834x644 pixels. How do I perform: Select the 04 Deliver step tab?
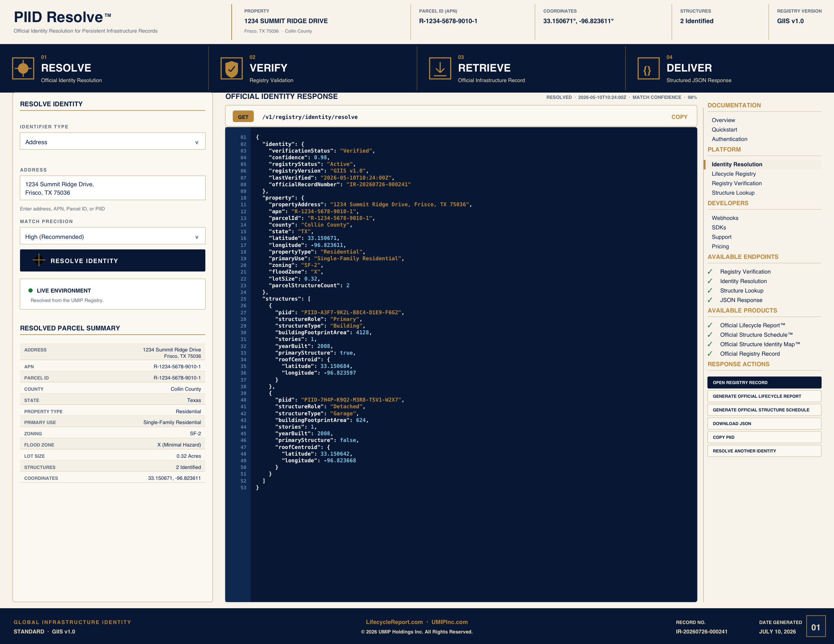pos(730,68)
